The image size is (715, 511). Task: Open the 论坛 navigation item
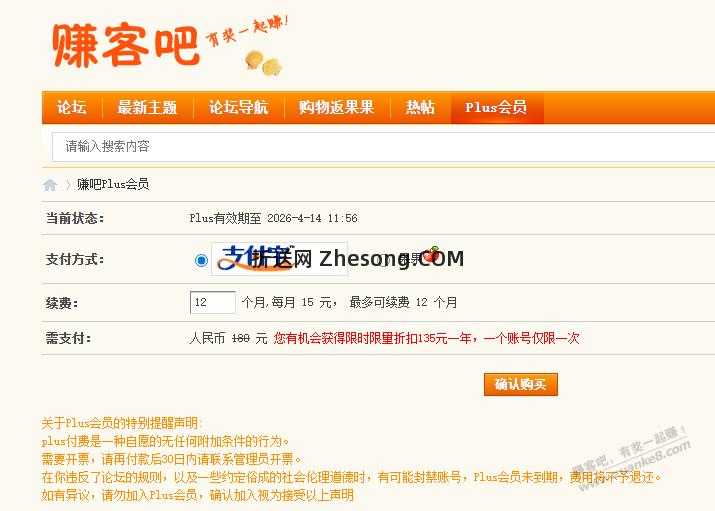point(72,108)
